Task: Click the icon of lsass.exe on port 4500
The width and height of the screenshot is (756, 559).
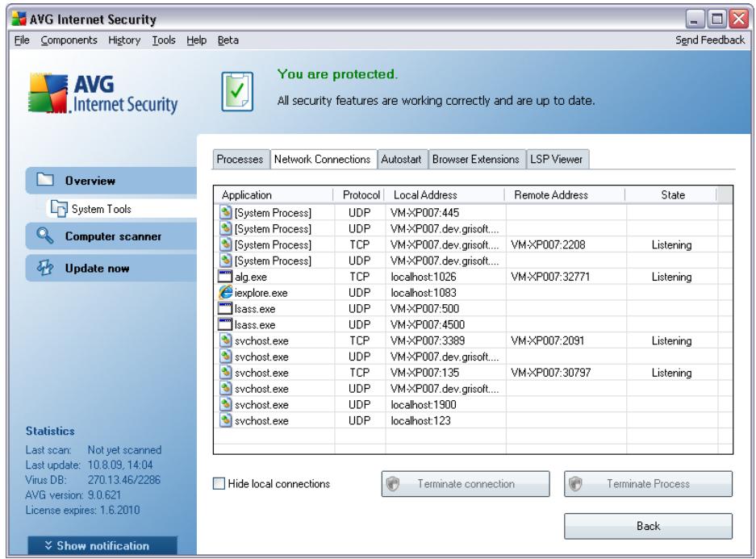Action: (x=225, y=324)
